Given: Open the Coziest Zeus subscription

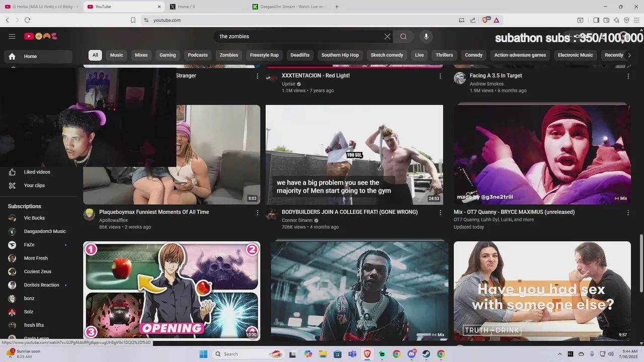Looking at the screenshot, I should 38,271.
